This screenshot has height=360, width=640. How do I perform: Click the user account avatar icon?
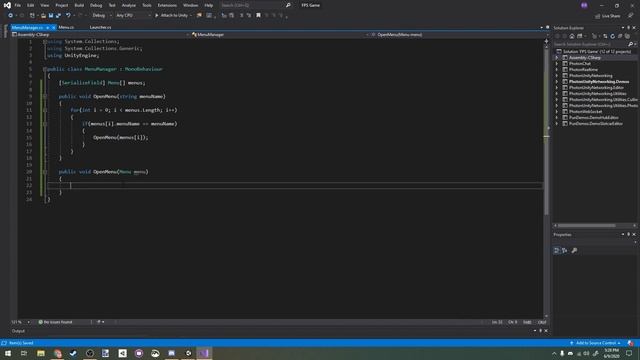click(584, 5)
